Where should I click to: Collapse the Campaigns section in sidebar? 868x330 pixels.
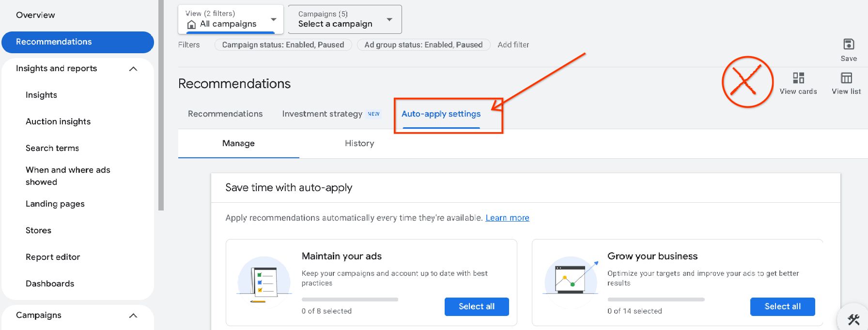133,315
